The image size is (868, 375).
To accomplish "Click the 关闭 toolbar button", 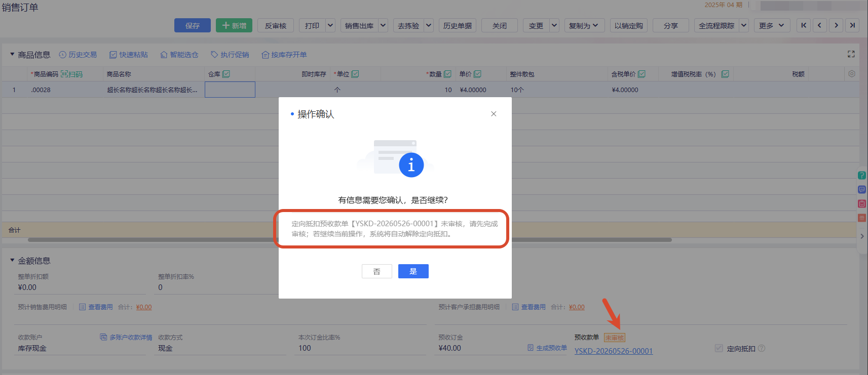I will (x=500, y=25).
